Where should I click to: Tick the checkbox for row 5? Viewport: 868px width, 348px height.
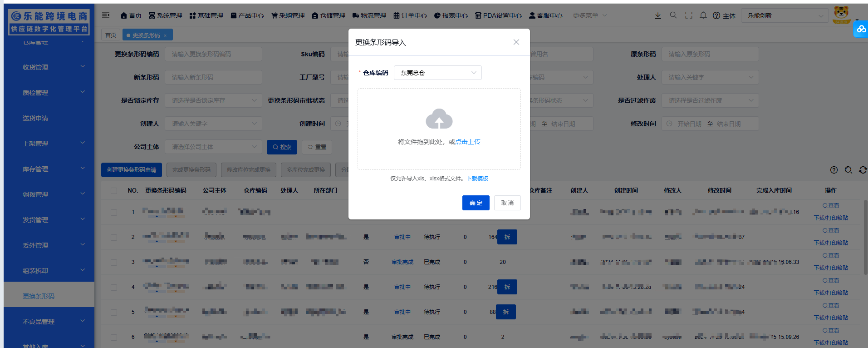(114, 312)
